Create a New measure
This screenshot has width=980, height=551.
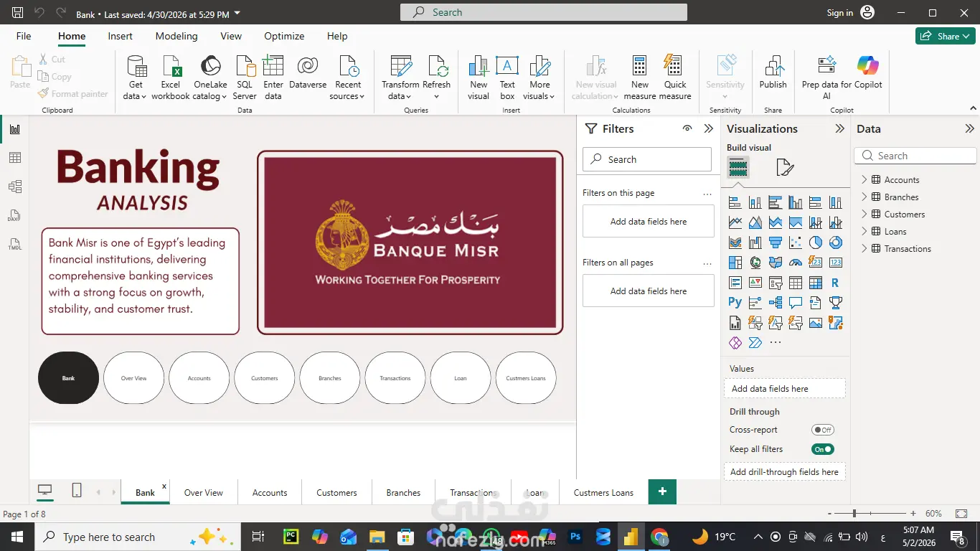point(640,77)
